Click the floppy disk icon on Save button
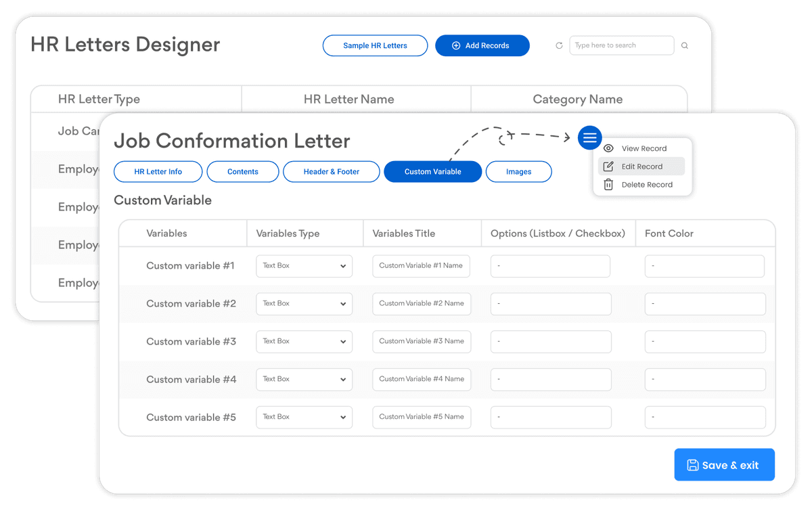Image resolution: width=812 pixels, height=511 pixels. tap(692, 465)
